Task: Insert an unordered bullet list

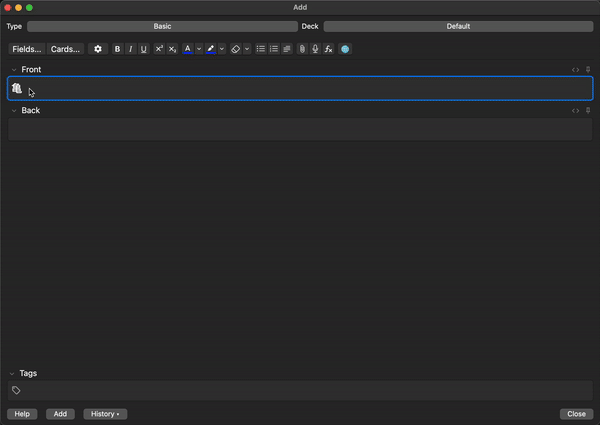Action: tap(261, 49)
